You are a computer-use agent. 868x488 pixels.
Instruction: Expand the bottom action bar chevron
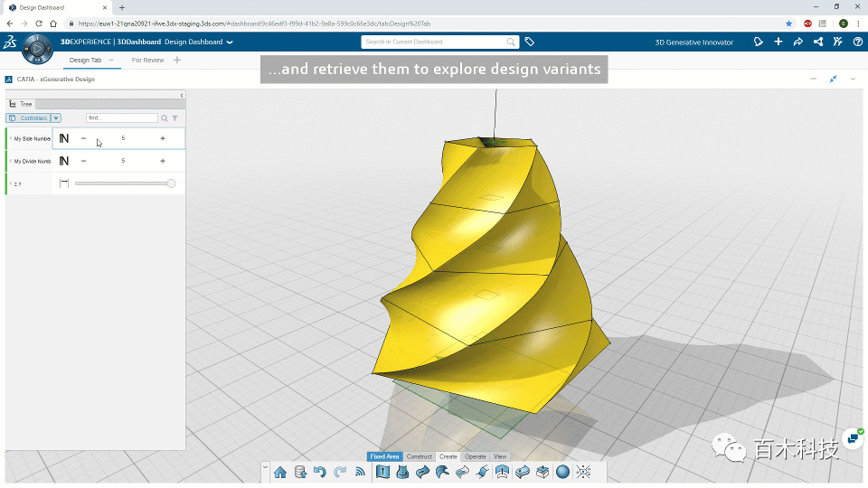pos(265,467)
